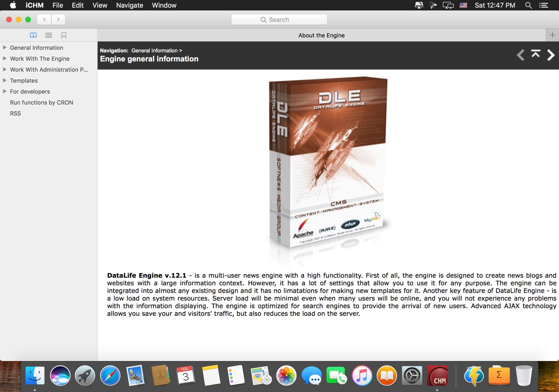Click Run Functions by CRON link
This screenshot has width=559, height=392.
pos(41,102)
